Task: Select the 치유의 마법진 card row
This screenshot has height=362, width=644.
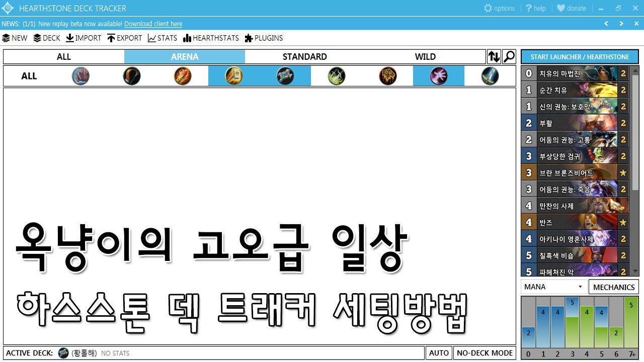Action: click(575, 73)
